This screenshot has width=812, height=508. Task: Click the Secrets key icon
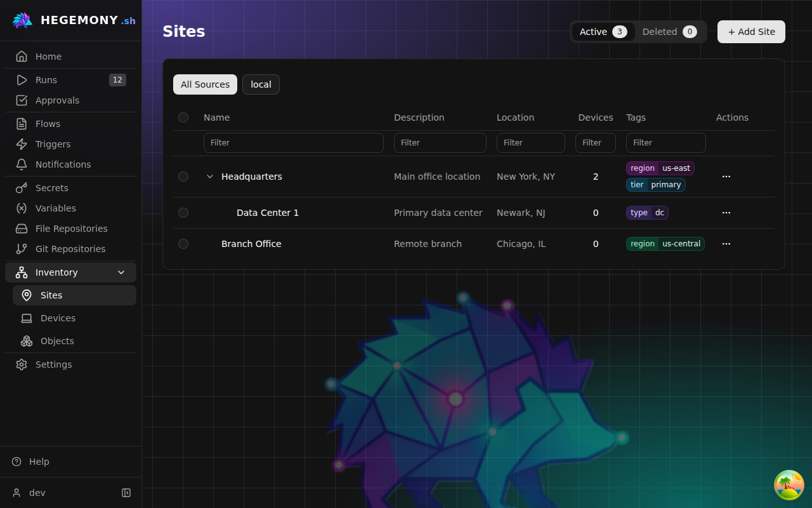[x=22, y=188]
